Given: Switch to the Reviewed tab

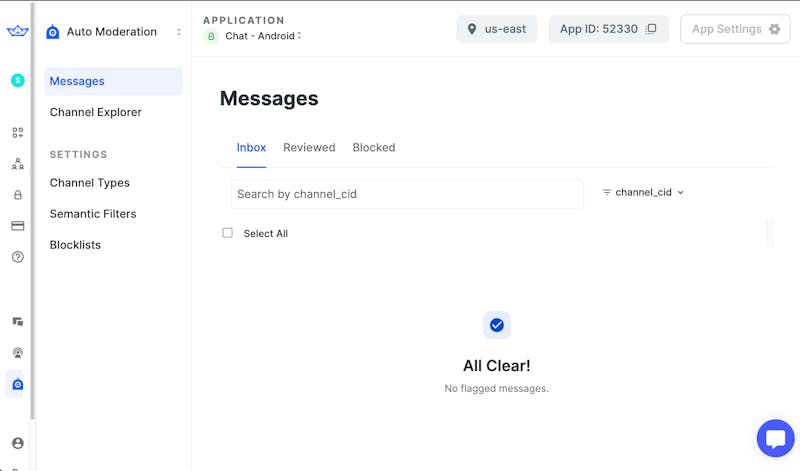Looking at the screenshot, I should point(309,147).
